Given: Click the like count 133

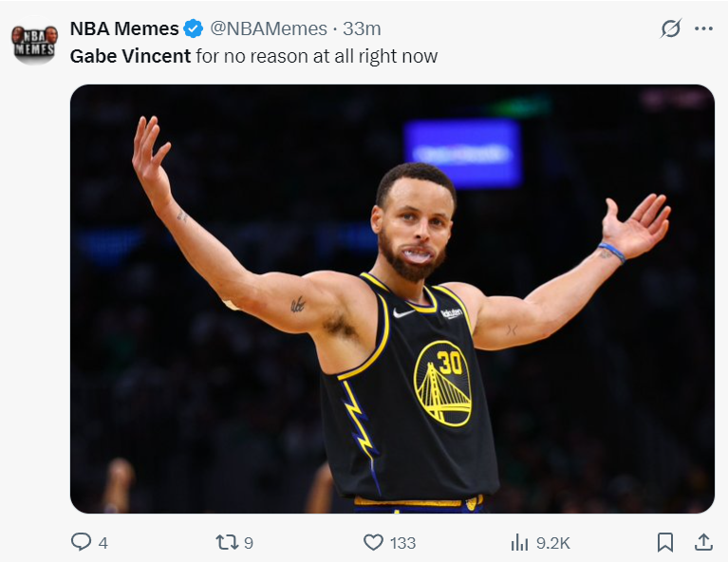Looking at the screenshot, I should (x=402, y=543).
